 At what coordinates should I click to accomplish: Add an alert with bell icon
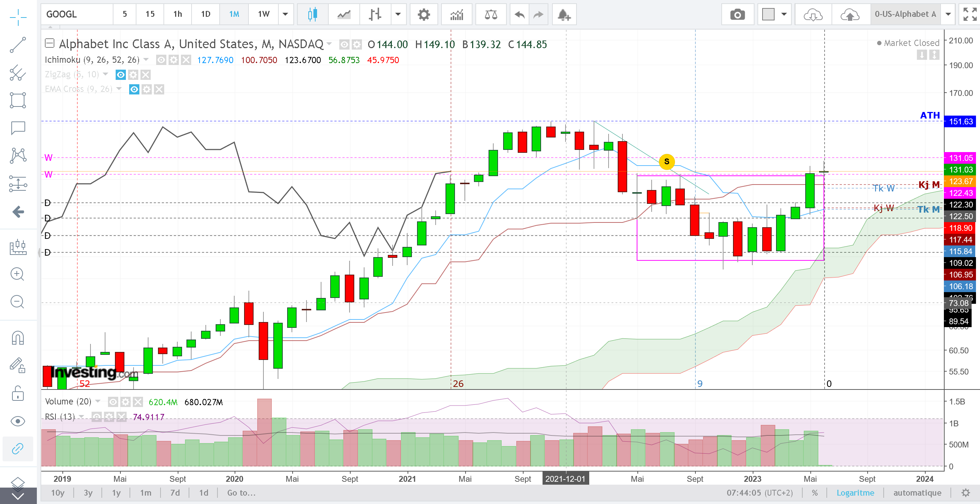coord(564,15)
